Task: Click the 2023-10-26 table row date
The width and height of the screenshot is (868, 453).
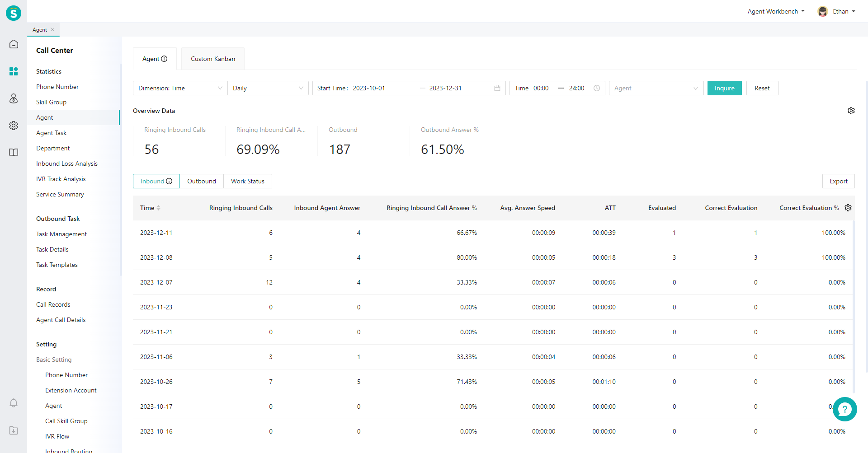Action: tap(156, 382)
